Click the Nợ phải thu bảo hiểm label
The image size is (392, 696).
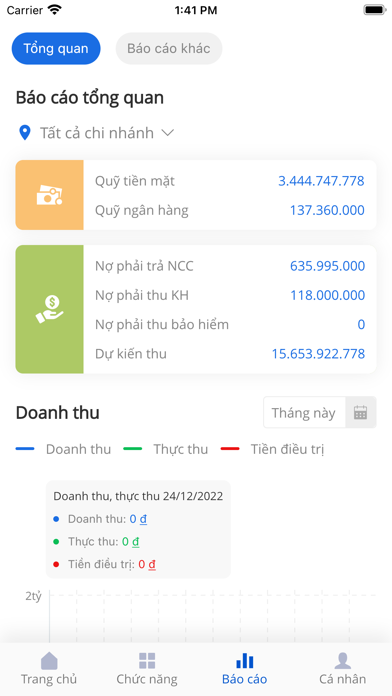tap(162, 324)
